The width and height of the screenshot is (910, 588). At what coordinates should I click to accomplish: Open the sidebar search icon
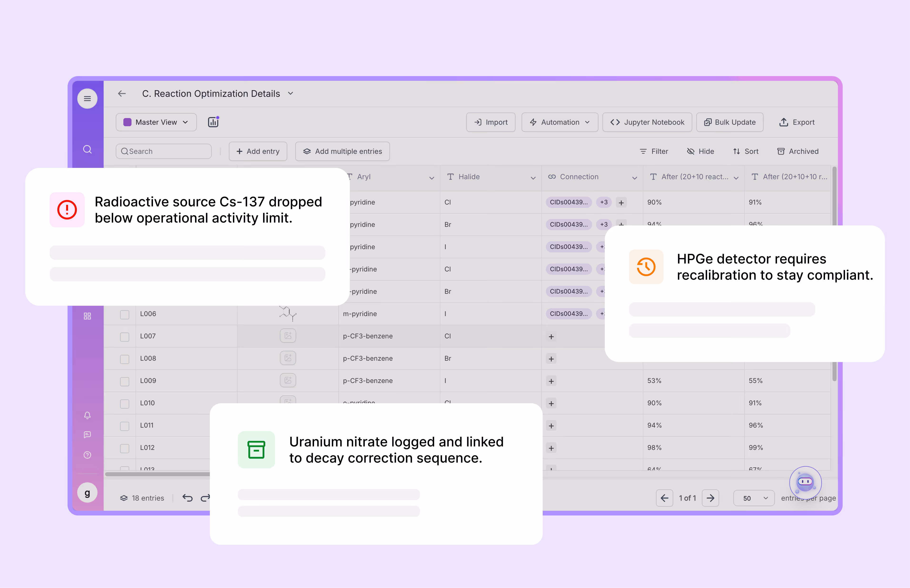click(87, 149)
